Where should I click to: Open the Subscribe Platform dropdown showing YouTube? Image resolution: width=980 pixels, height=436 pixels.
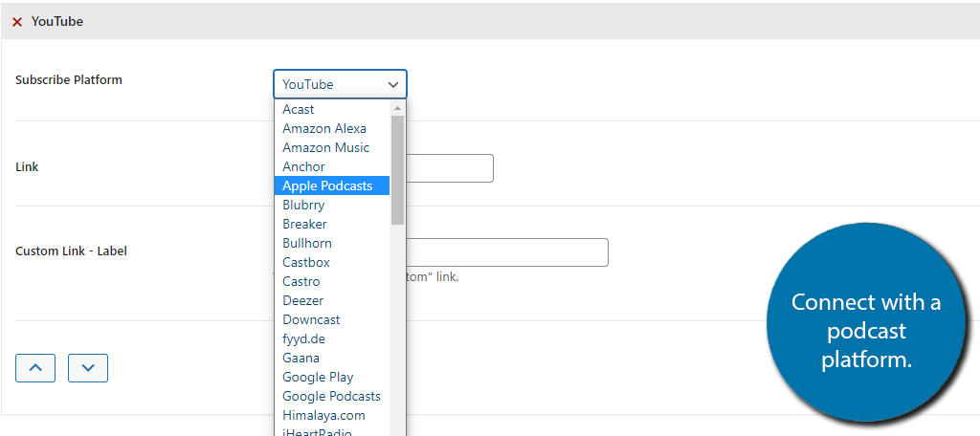(340, 84)
